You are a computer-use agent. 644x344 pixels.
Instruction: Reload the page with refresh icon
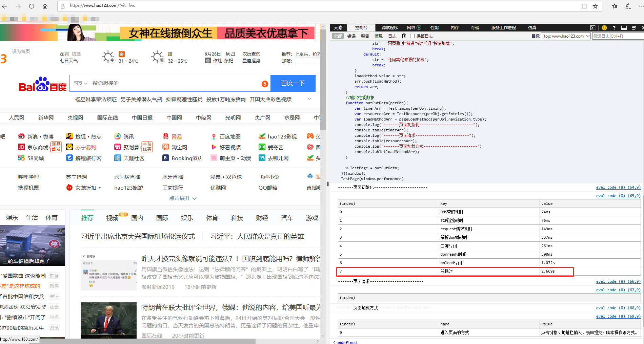pos(32,6)
